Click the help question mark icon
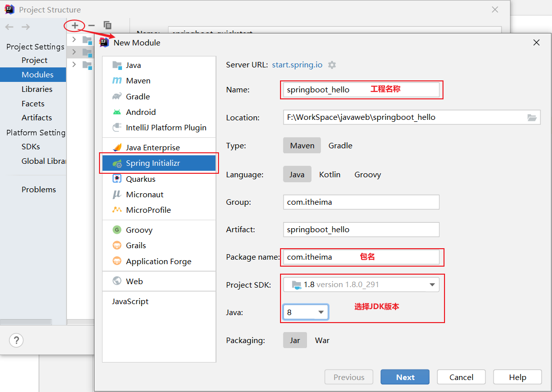Viewport: 552px width, 392px height. coord(16,341)
